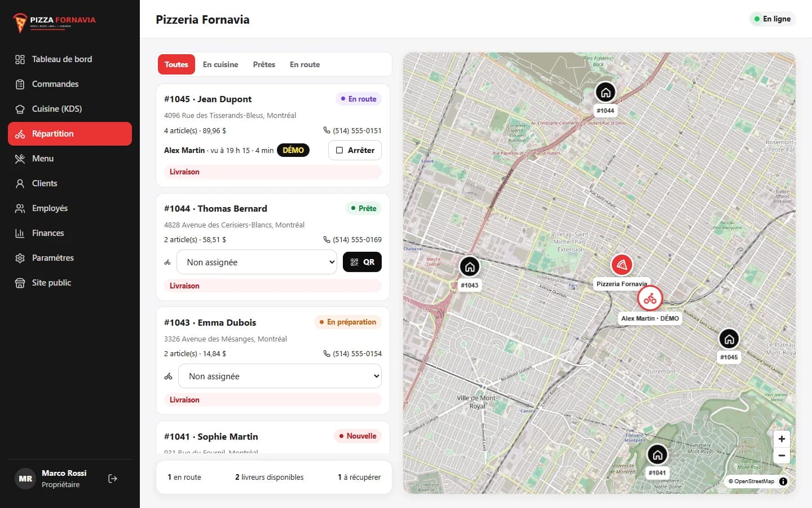The image size is (812, 508).
Task: Open map attribution info icon
Action: [x=783, y=481]
